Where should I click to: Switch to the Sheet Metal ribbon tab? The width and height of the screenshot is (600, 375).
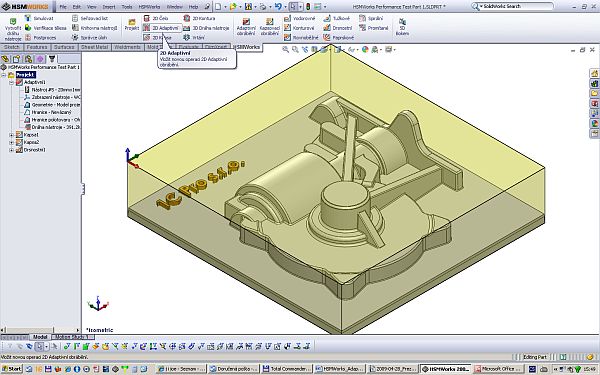click(94, 47)
